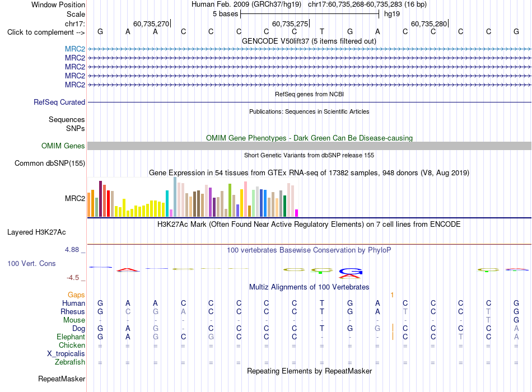The height and width of the screenshot is (392, 532).
Task: Select the Rhesus alignment row label
Action: (73, 311)
